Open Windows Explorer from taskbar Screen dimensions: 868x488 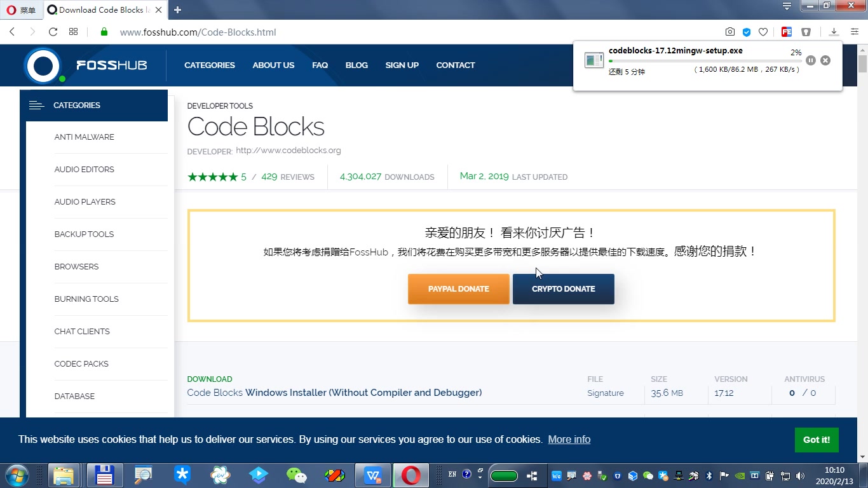coord(63,475)
